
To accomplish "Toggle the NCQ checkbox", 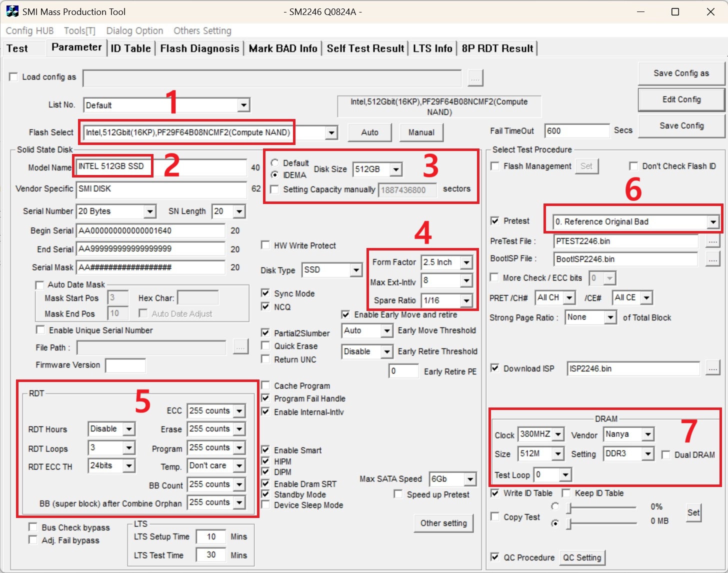I will pyautogui.click(x=265, y=306).
